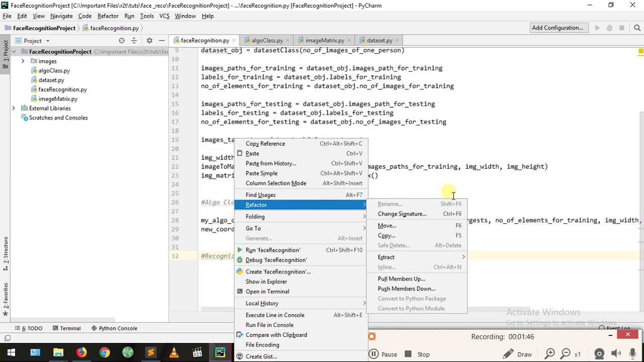The image size is (644, 362).
Task: Click the GitHub icon beside Create Gist...
Action: (240, 356)
